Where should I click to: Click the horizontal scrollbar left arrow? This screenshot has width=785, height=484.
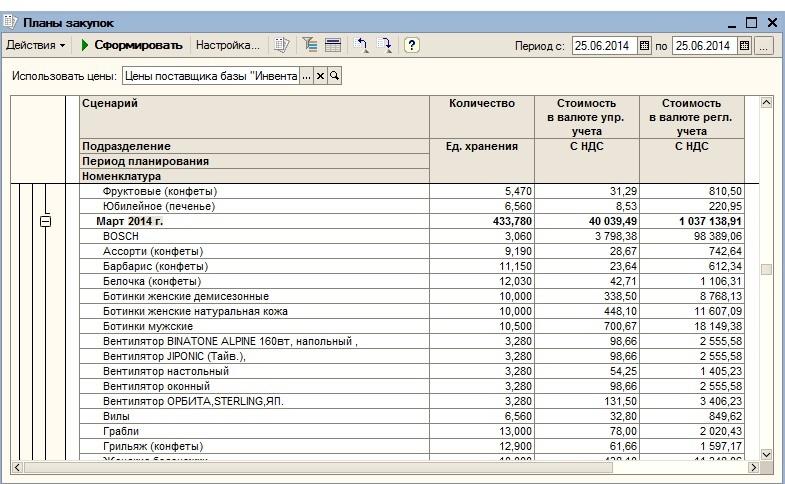tap(17, 467)
